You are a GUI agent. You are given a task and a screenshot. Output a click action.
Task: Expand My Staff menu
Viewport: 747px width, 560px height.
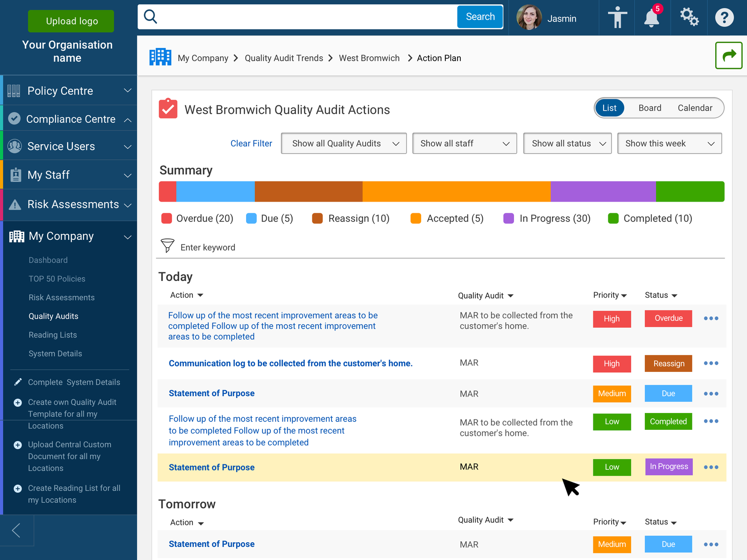pos(127,175)
